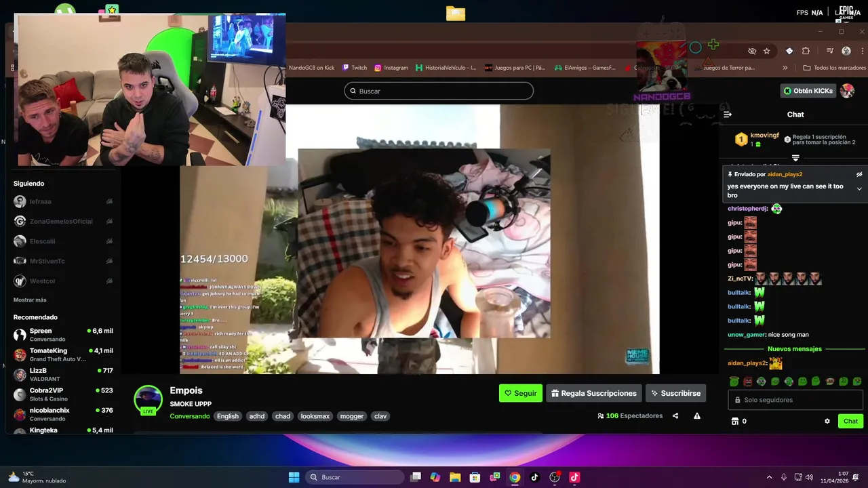Open the NandoGCB on Kick bookmark
Screen dimensions: 868x488
click(x=311, y=68)
